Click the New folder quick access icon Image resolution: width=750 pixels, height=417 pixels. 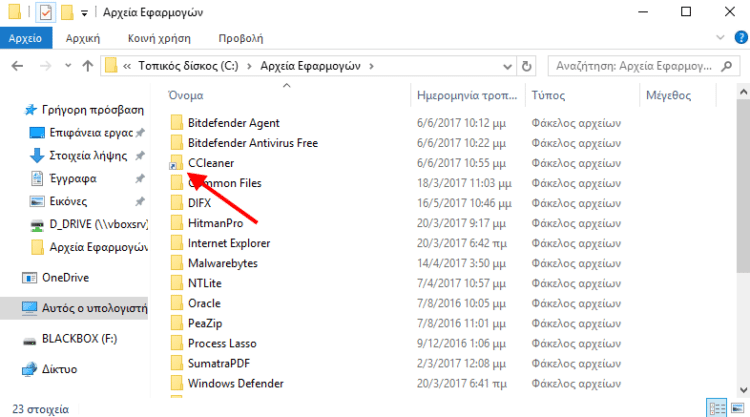[66, 12]
